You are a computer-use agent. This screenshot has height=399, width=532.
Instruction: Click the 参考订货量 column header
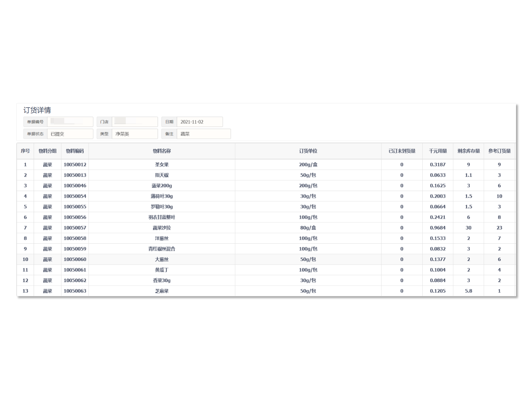(x=499, y=151)
